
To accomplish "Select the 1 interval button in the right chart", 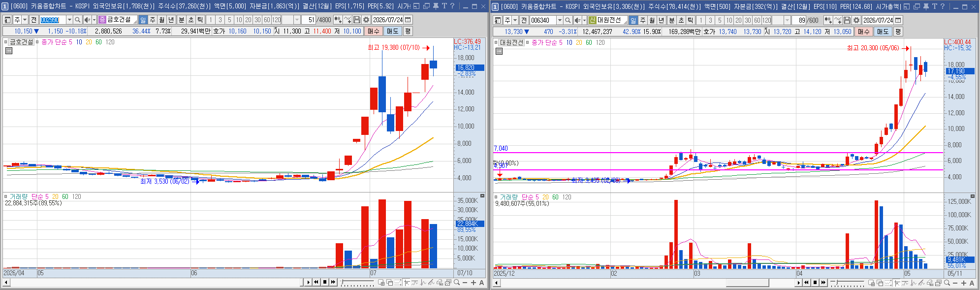I will pyautogui.click(x=701, y=20).
